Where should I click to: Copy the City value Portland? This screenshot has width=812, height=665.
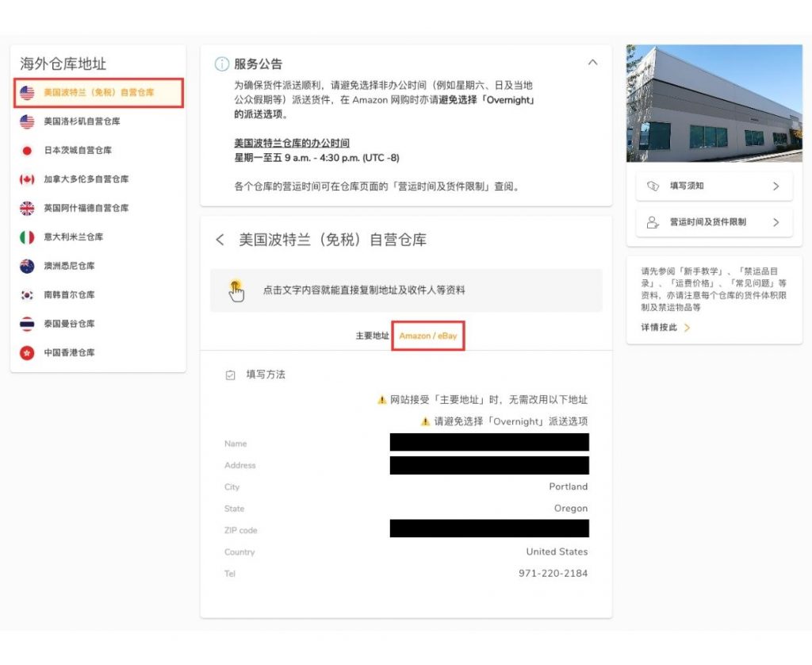pos(568,486)
